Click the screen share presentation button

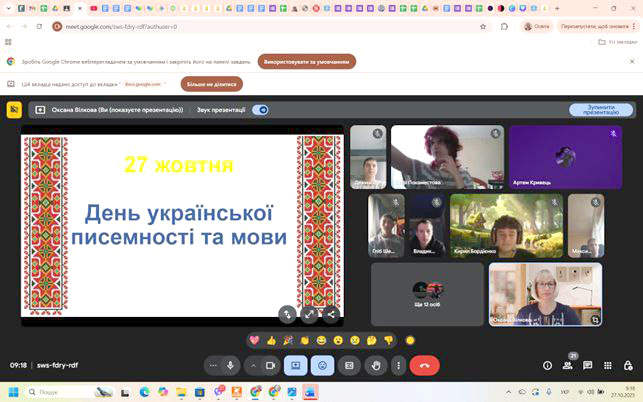click(x=296, y=366)
